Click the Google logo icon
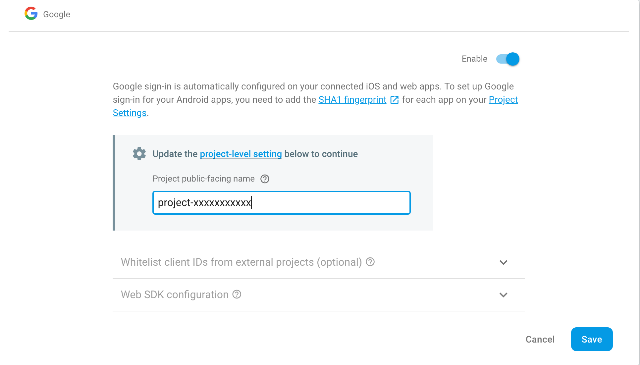Screen dimensions: 640x365 [x=31, y=13]
